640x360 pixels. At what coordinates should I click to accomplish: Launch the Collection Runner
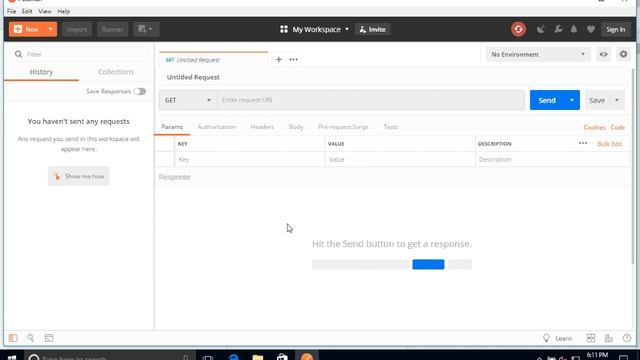(x=112, y=29)
